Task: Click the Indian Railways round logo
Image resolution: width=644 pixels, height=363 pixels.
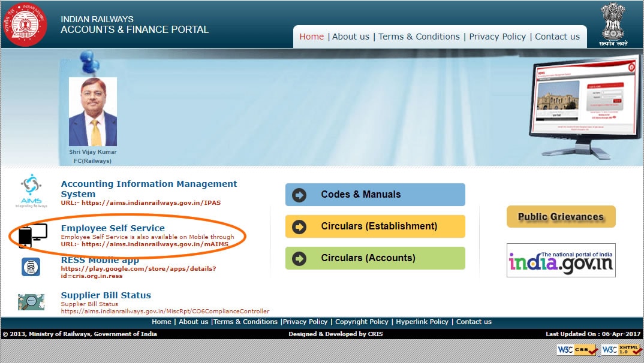Action: coord(25,25)
